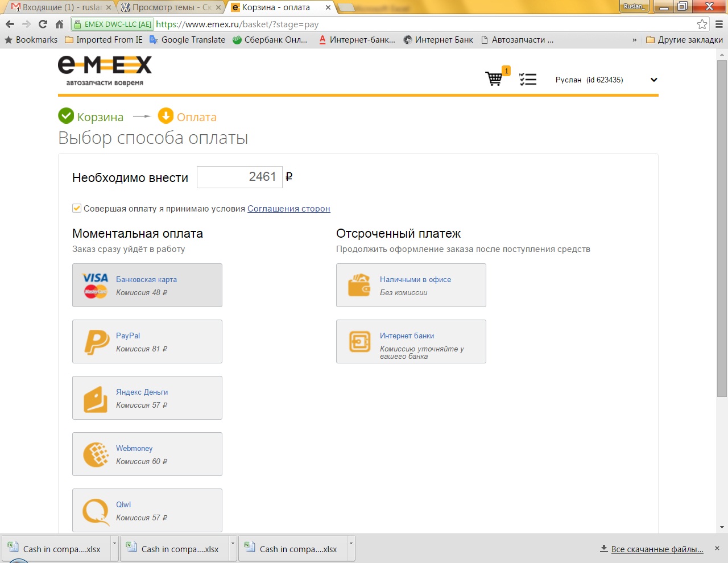Click Все скачанные файлы link

(x=657, y=549)
